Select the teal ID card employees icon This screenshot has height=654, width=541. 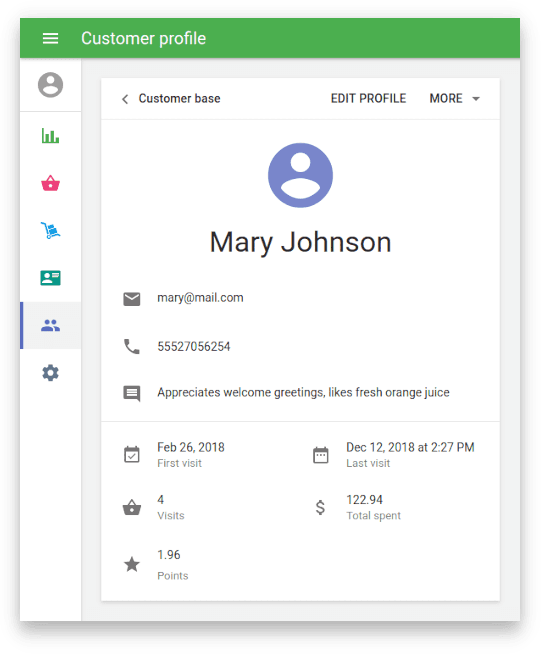coord(50,278)
